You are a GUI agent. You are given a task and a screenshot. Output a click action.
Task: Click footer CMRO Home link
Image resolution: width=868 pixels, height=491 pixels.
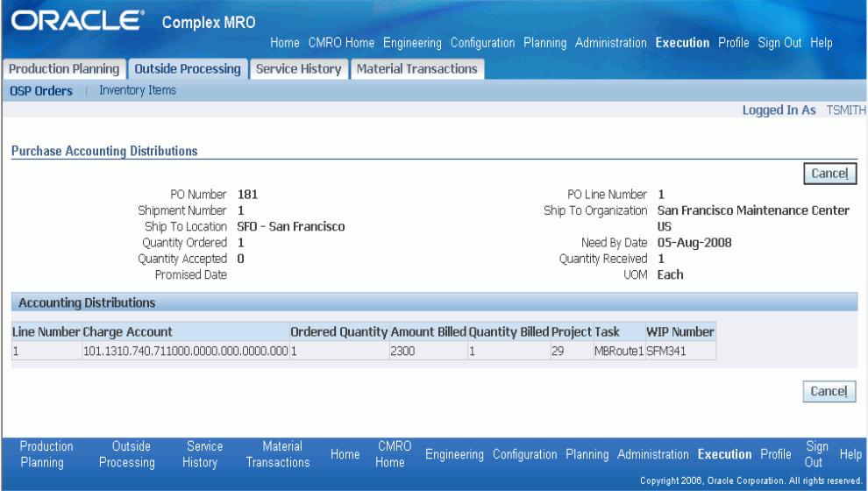(394, 454)
